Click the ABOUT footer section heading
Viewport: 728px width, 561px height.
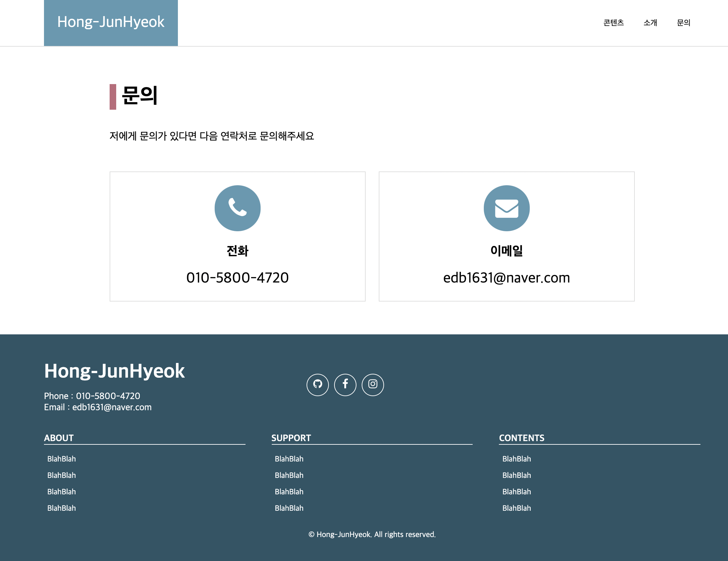(59, 438)
